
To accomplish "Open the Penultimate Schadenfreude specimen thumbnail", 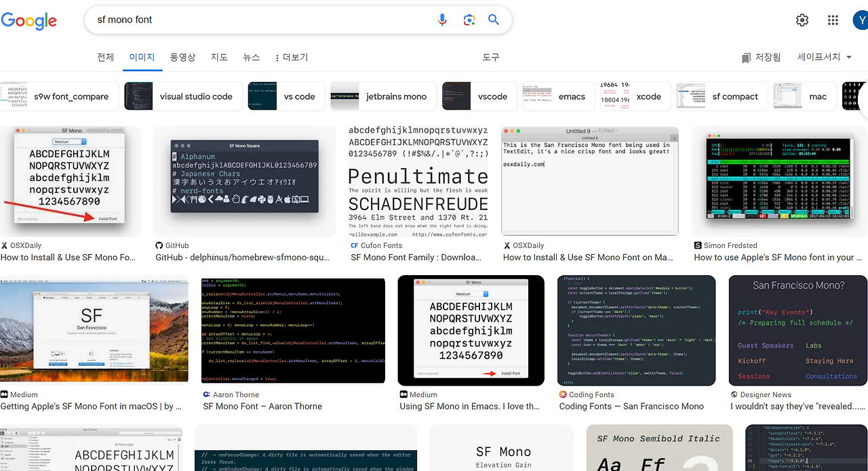I will [x=418, y=181].
